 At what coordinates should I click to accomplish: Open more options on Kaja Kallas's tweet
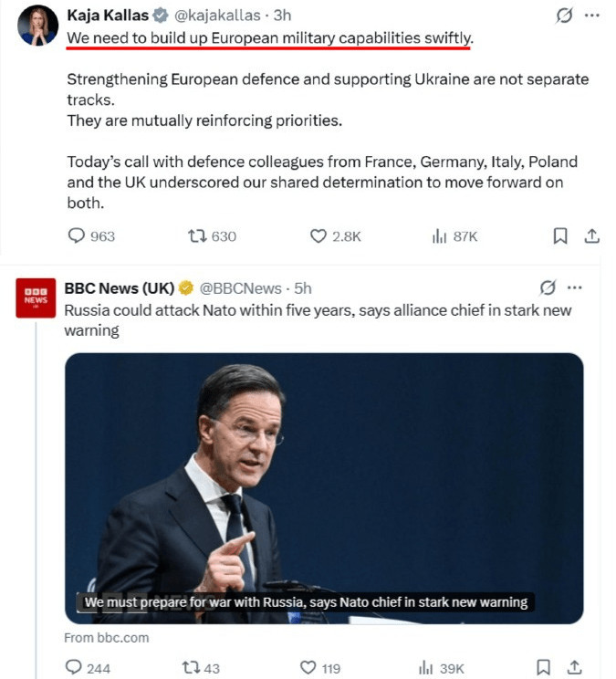point(591,16)
